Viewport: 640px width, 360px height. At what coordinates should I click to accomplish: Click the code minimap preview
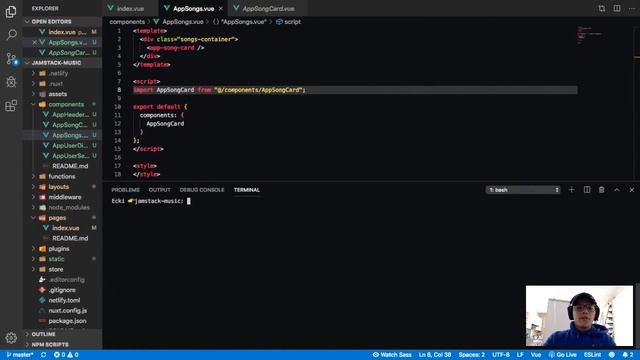(590, 35)
